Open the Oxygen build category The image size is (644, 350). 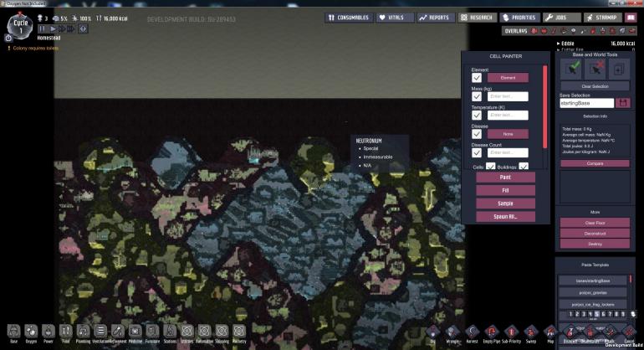pyautogui.click(x=31, y=332)
